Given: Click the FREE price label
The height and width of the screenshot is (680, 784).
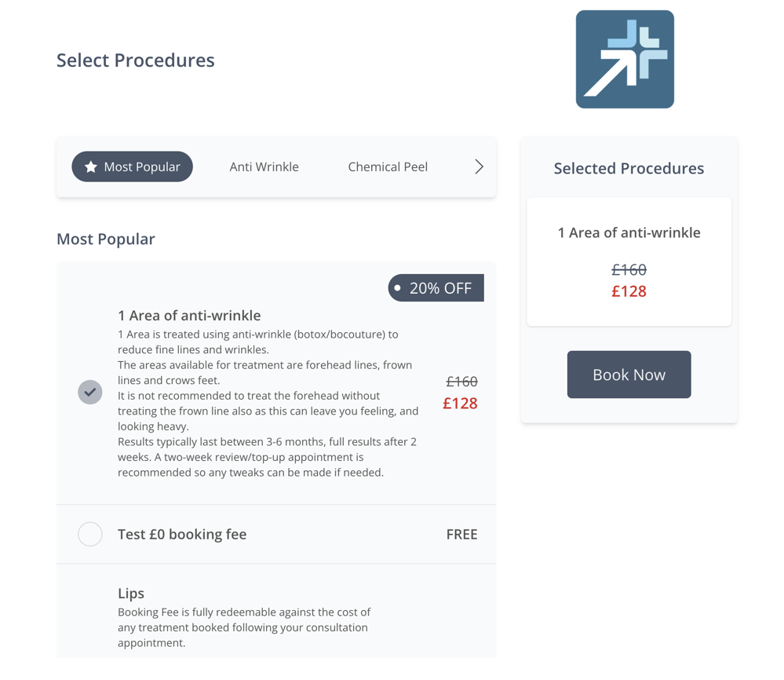Looking at the screenshot, I should (461, 534).
